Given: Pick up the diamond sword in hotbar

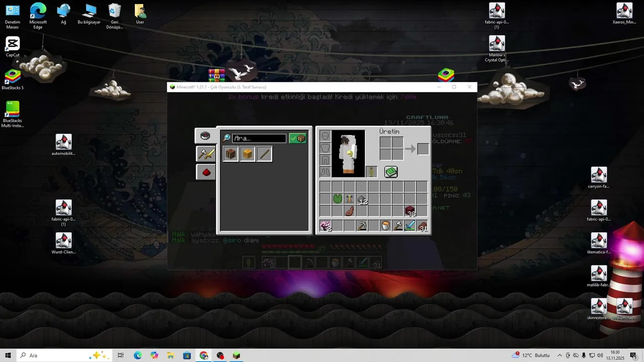Looking at the screenshot, I should click(410, 226).
